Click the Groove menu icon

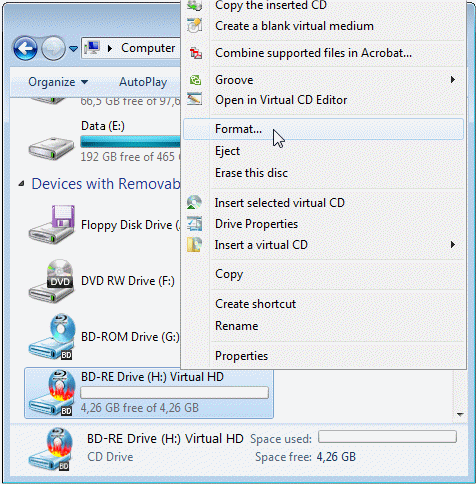195,80
